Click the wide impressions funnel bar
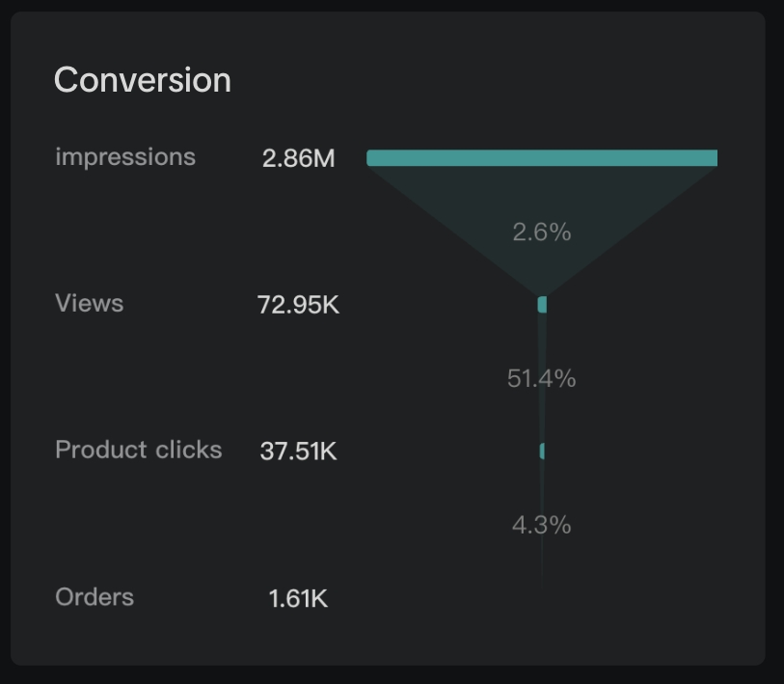The height and width of the screenshot is (684, 784). [x=542, y=158]
